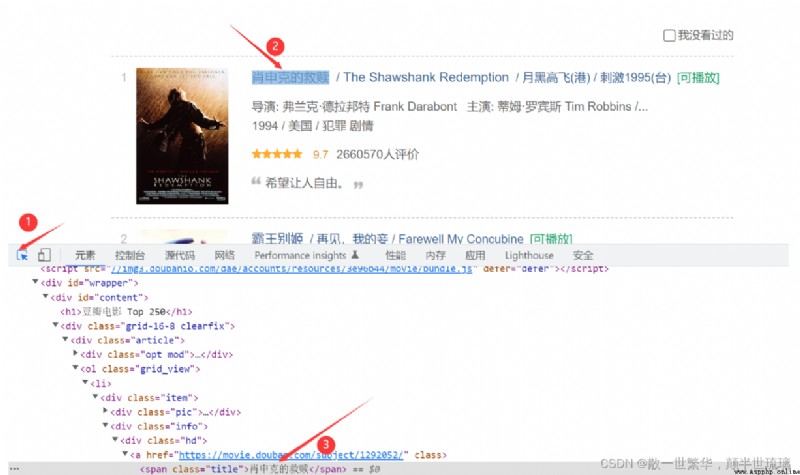
Task: Collapse the div id="wrapper" node
Action: click(x=35, y=282)
